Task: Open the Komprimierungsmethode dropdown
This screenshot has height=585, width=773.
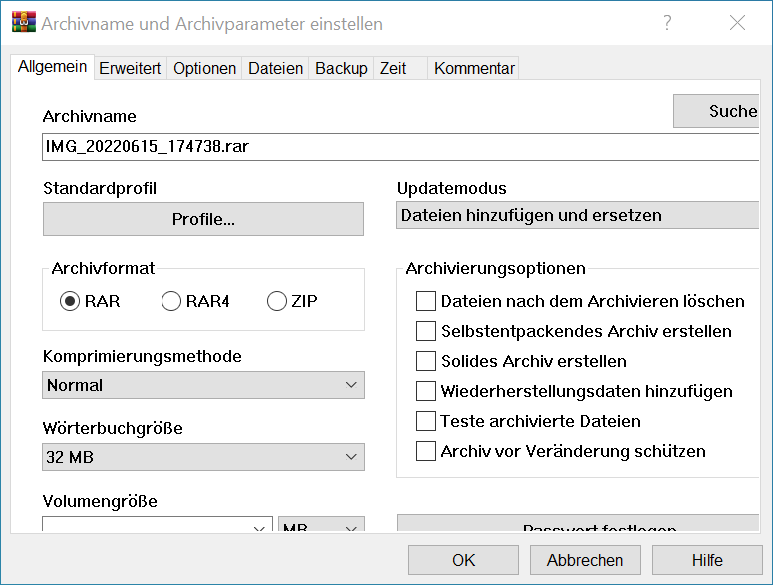Action: coord(203,385)
